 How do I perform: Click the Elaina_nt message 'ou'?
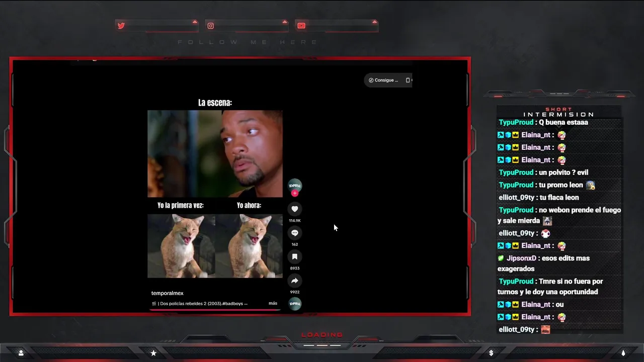(560, 305)
